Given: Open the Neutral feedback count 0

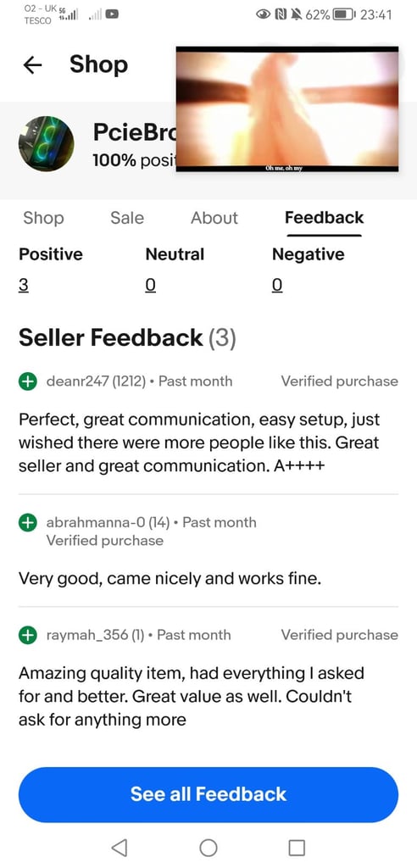Looking at the screenshot, I should coord(150,285).
